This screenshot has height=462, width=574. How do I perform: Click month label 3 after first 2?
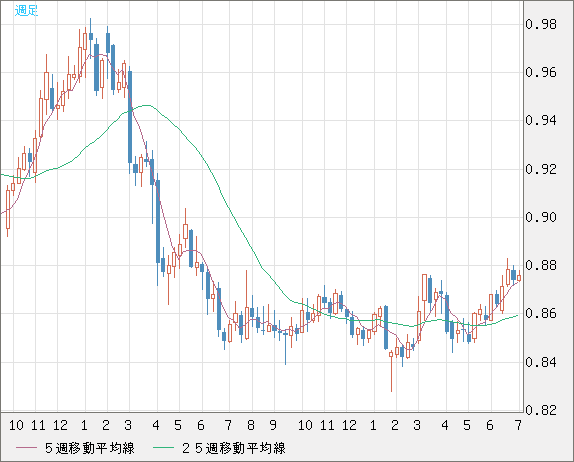[x=128, y=425]
